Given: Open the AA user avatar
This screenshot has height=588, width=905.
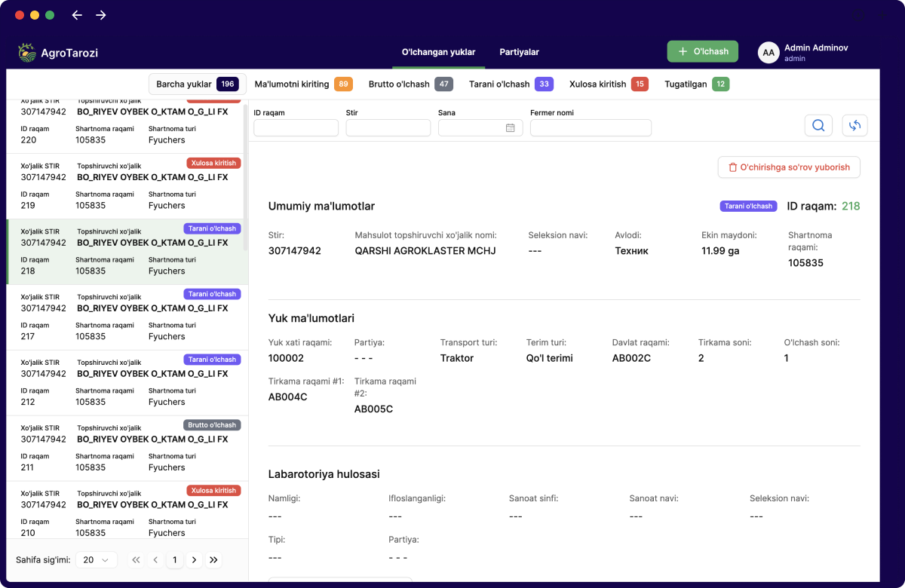Looking at the screenshot, I should coord(768,52).
